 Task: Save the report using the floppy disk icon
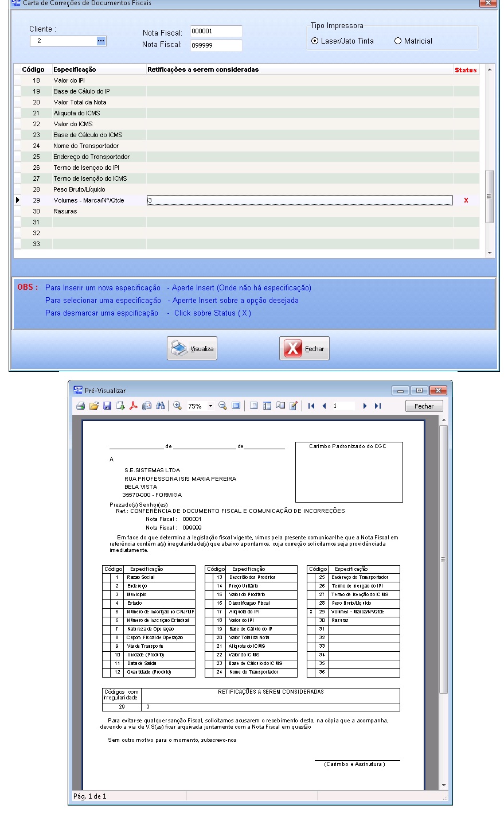107,406
